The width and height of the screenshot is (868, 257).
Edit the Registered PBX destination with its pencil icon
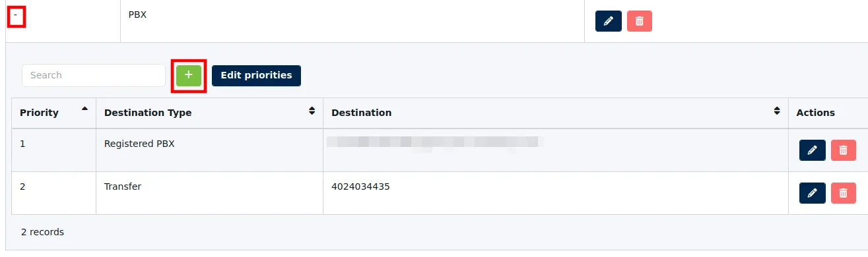click(813, 150)
